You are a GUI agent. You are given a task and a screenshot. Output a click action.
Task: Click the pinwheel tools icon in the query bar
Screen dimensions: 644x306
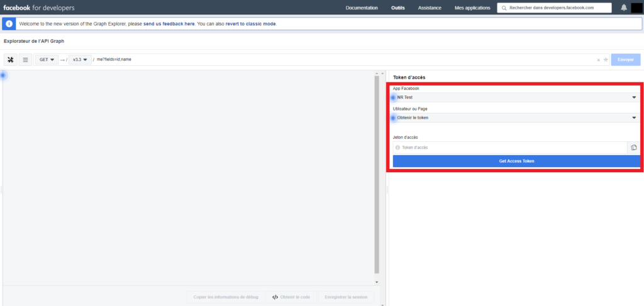tap(11, 60)
